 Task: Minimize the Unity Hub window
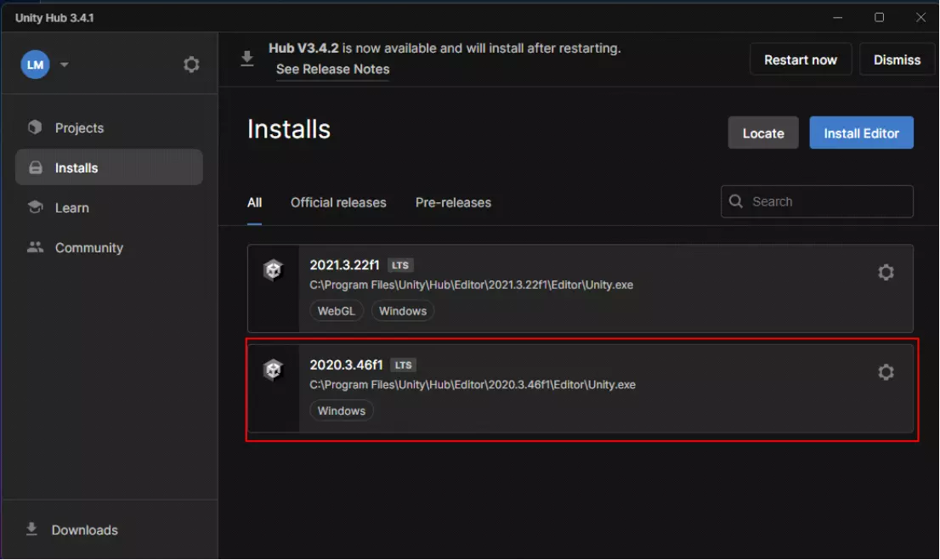837,17
